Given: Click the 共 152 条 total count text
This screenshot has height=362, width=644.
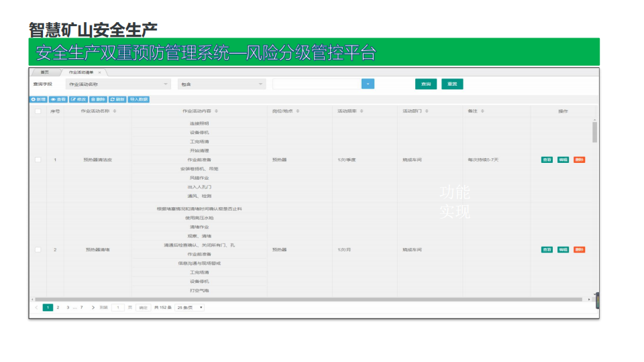Looking at the screenshot, I should [x=162, y=308].
